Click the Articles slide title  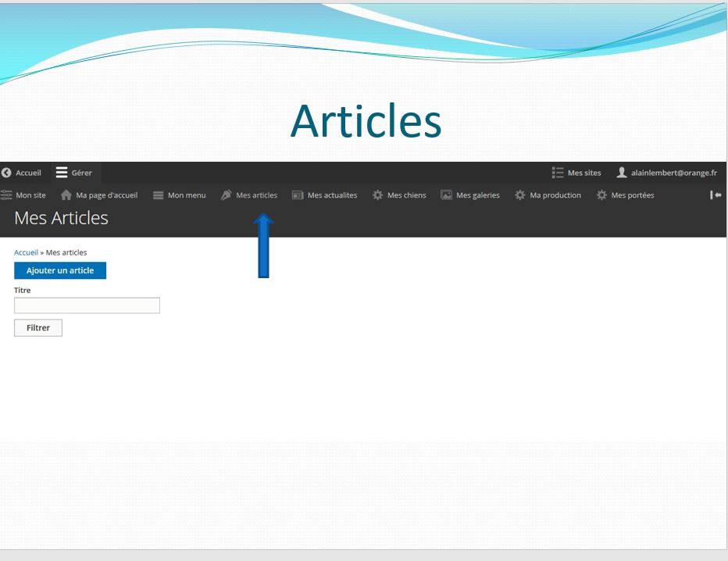click(x=366, y=122)
